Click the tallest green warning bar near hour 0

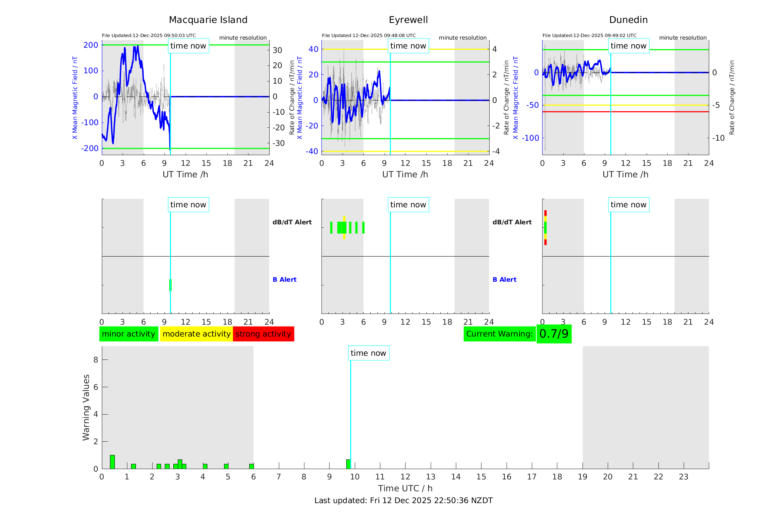pyautogui.click(x=112, y=462)
